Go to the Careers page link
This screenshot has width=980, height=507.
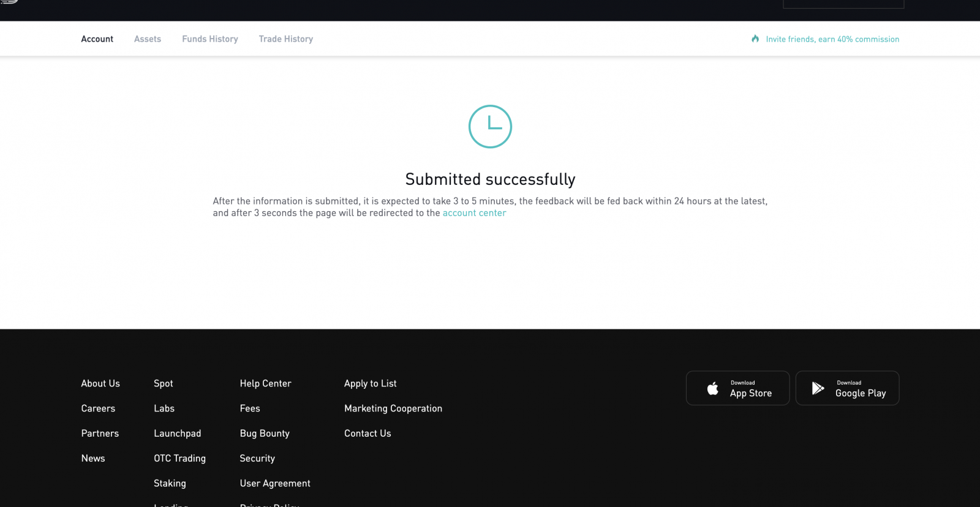pyautogui.click(x=98, y=408)
